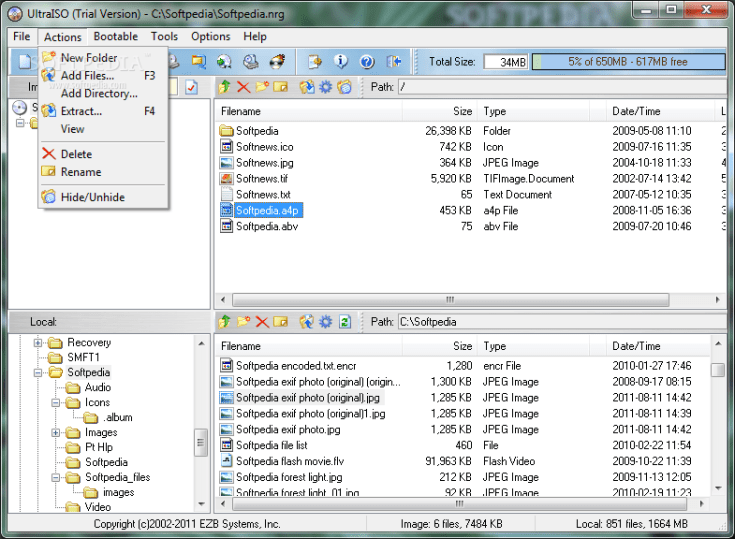Click red X delete icon in local toolbar
This screenshot has width=735, height=539.
coord(262,322)
